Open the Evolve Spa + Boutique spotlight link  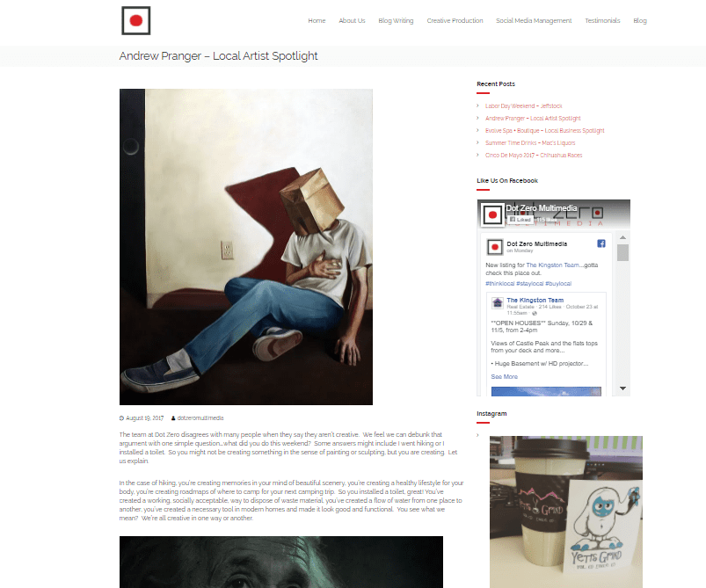pyautogui.click(x=545, y=131)
